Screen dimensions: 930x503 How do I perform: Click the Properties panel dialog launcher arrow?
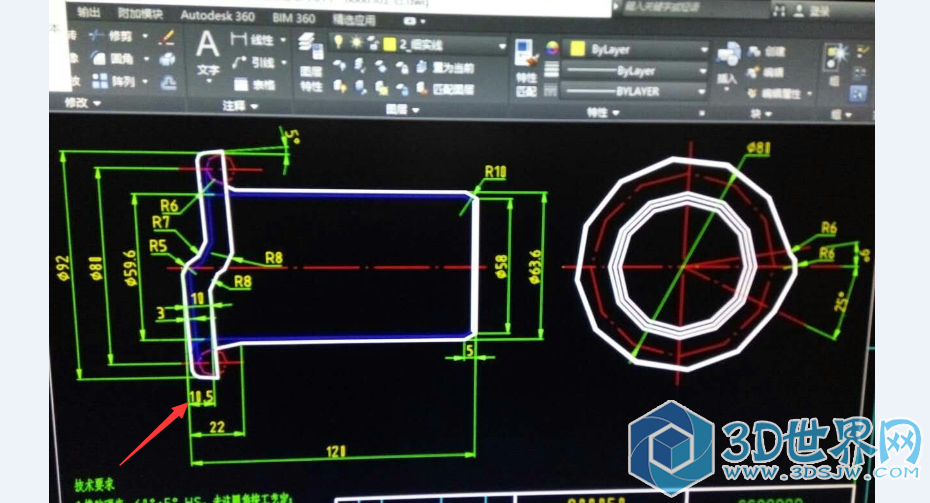pyautogui.click(x=702, y=113)
